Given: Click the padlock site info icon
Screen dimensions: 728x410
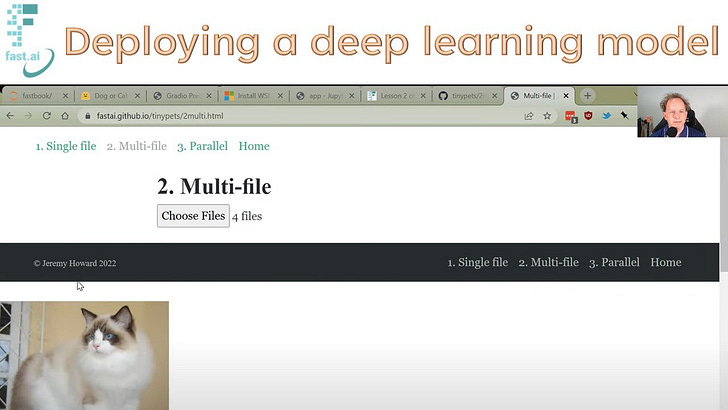Looking at the screenshot, I should click(87, 116).
